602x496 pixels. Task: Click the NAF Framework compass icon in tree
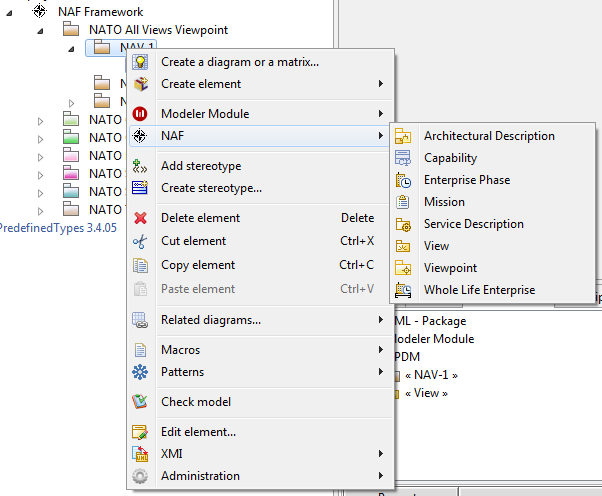pyautogui.click(x=39, y=11)
